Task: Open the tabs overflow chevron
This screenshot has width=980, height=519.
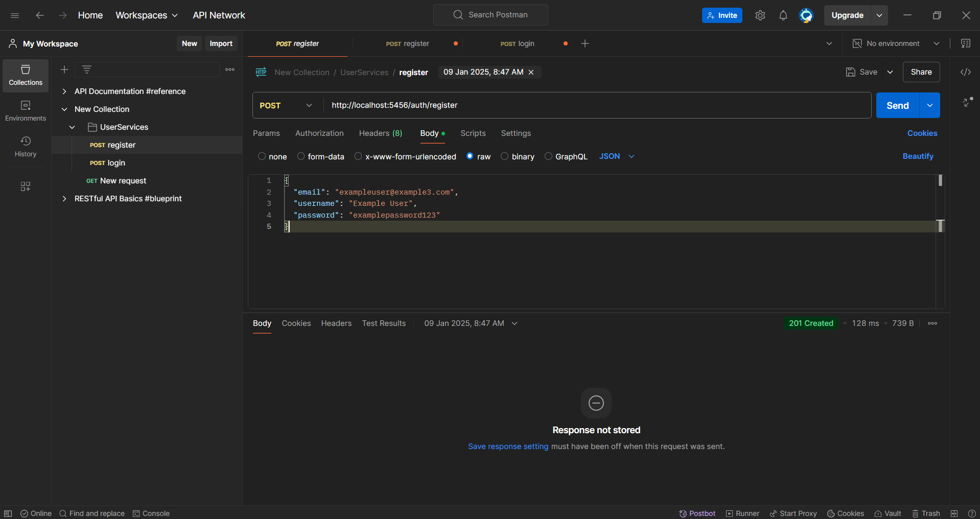Action: click(829, 43)
